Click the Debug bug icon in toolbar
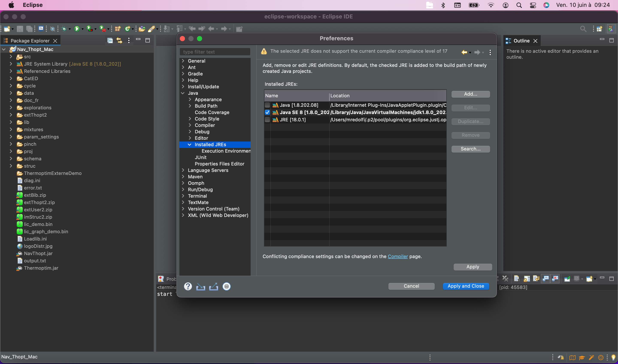The image size is (618, 364). pos(64,29)
